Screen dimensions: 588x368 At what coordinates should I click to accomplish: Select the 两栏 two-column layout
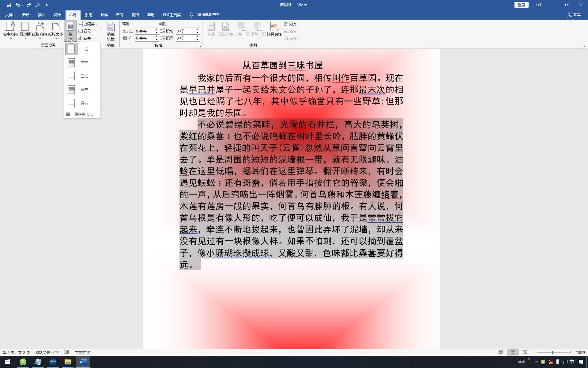click(82, 63)
